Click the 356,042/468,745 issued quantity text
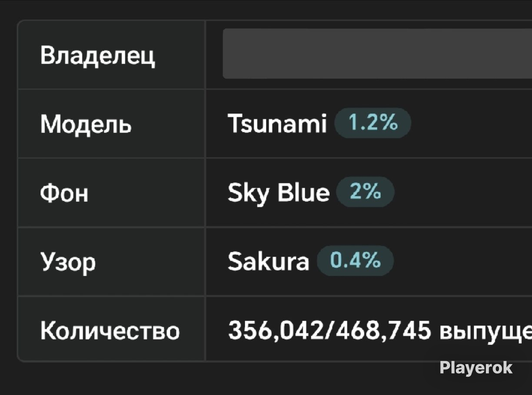Screen dimensions: 532x395 (x=329, y=331)
